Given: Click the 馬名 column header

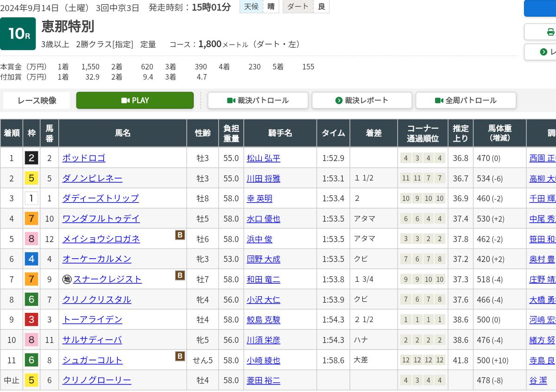Looking at the screenshot, I should point(123,133).
